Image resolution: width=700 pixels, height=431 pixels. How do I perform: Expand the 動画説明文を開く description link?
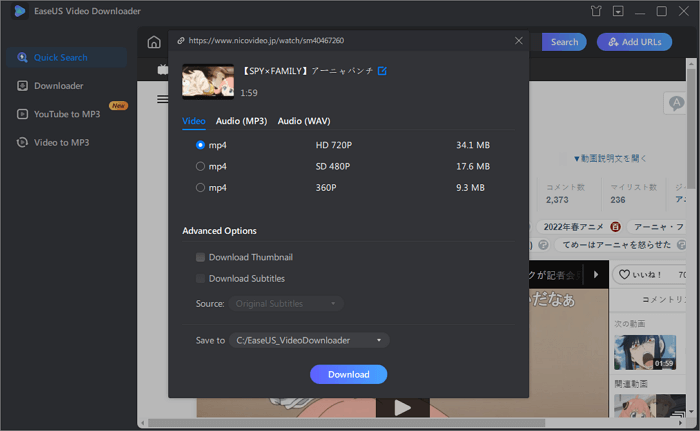610,159
